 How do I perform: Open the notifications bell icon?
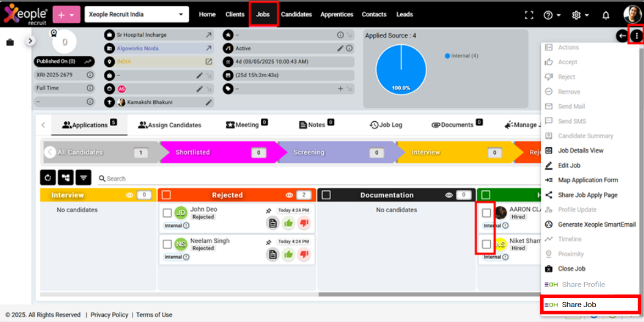(606, 15)
